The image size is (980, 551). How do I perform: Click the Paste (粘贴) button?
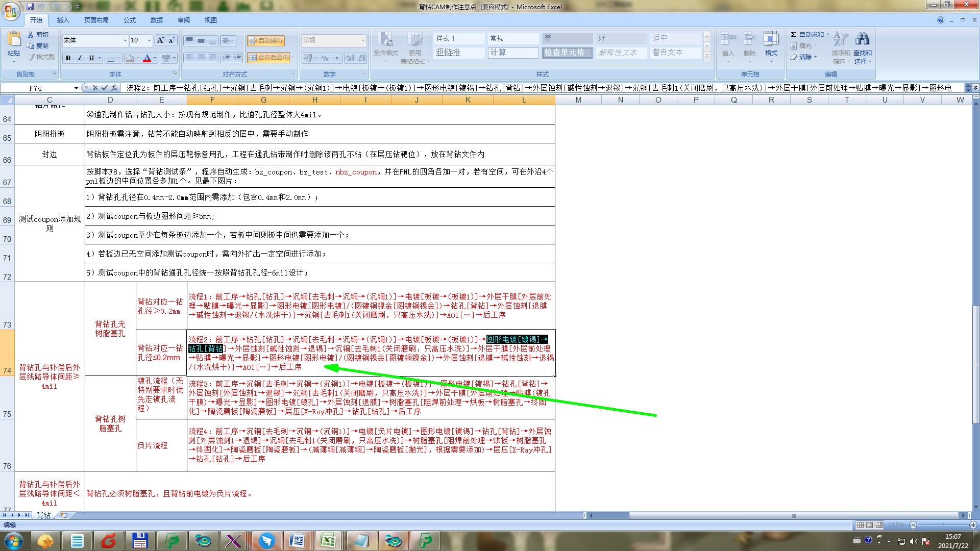pyautogui.click(x=14, y=45)
